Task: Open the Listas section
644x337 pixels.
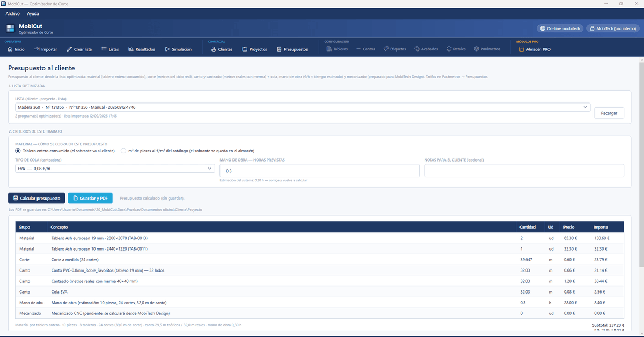Action: click(111, 49)
